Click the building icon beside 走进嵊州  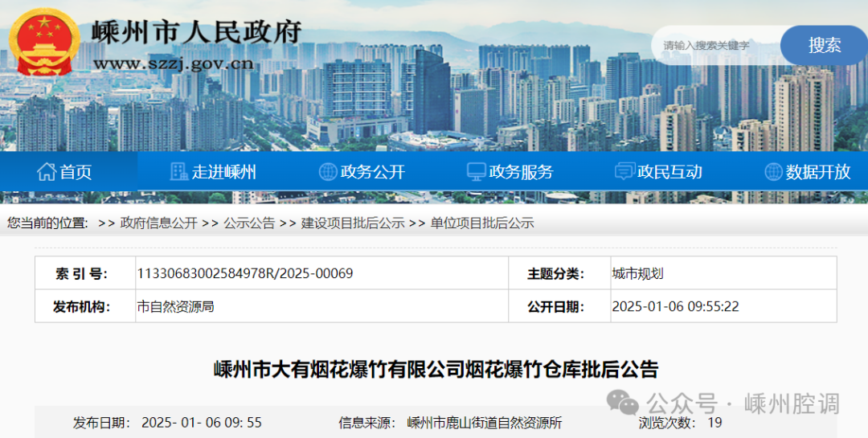(x=178, y=171)
